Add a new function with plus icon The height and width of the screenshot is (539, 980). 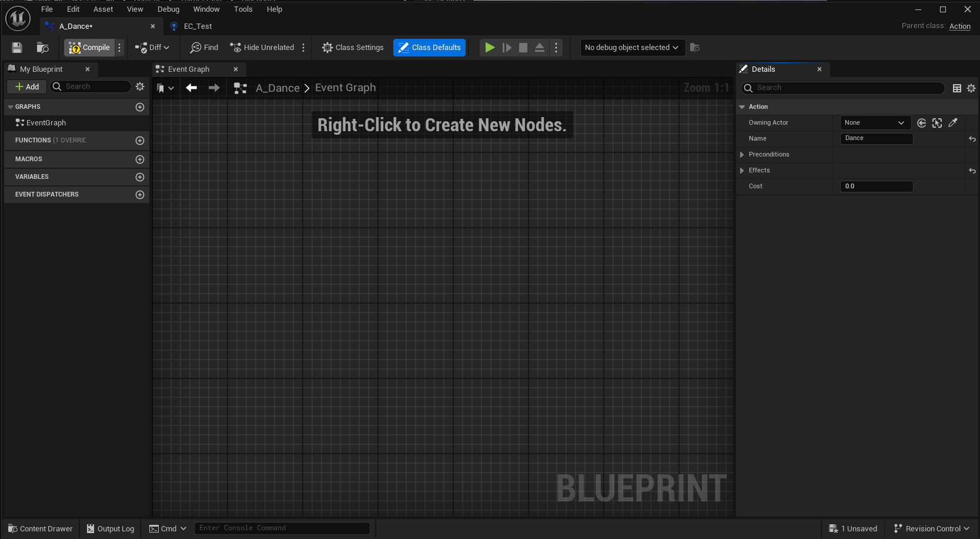[x=140, y=141]
